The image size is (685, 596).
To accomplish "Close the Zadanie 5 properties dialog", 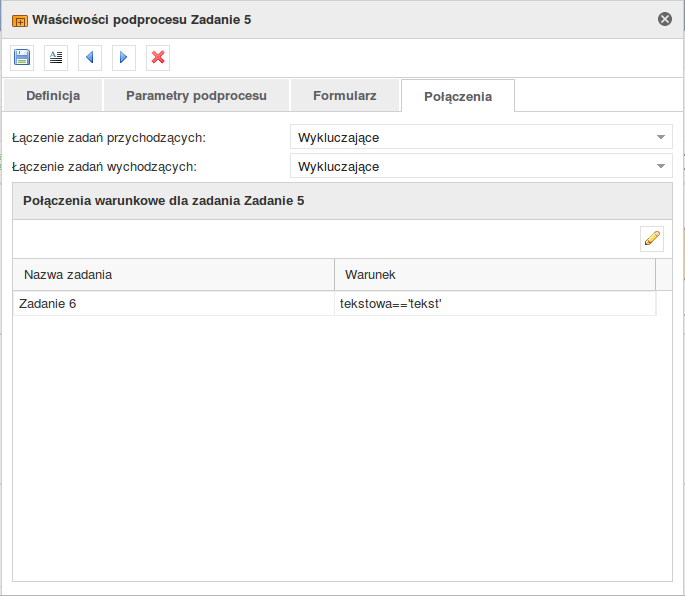I will point(665,19).
